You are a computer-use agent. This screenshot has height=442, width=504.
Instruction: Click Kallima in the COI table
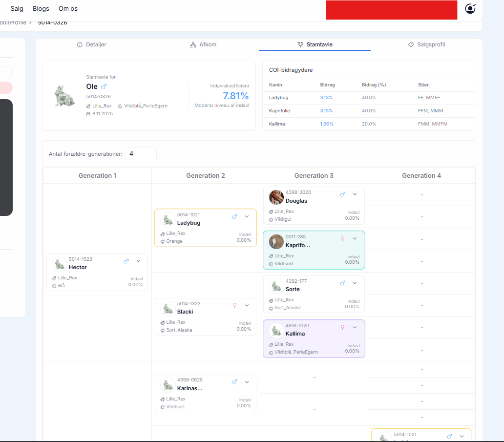(x=277, y=124)
